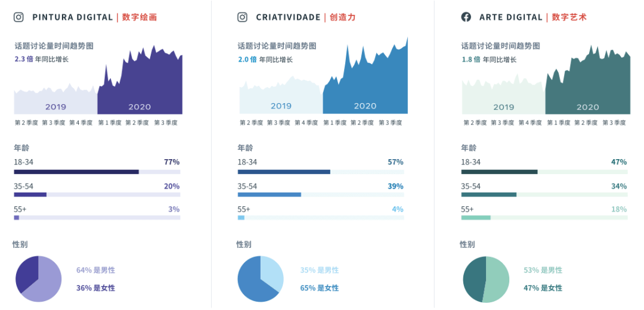Click the Facebook icon beside ARTE DIGITAL
Viewport: 644px width, 310px height.
click(466, 17)
